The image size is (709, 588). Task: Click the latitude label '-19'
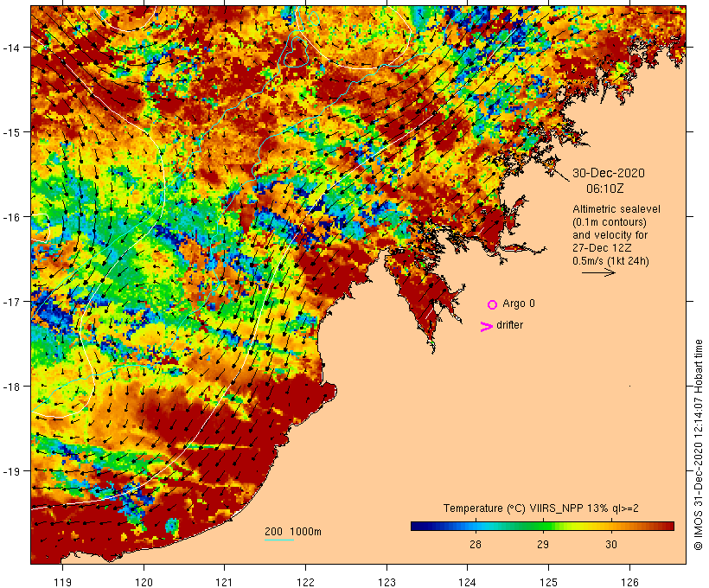pyautogui.click(x=10, y=471)
